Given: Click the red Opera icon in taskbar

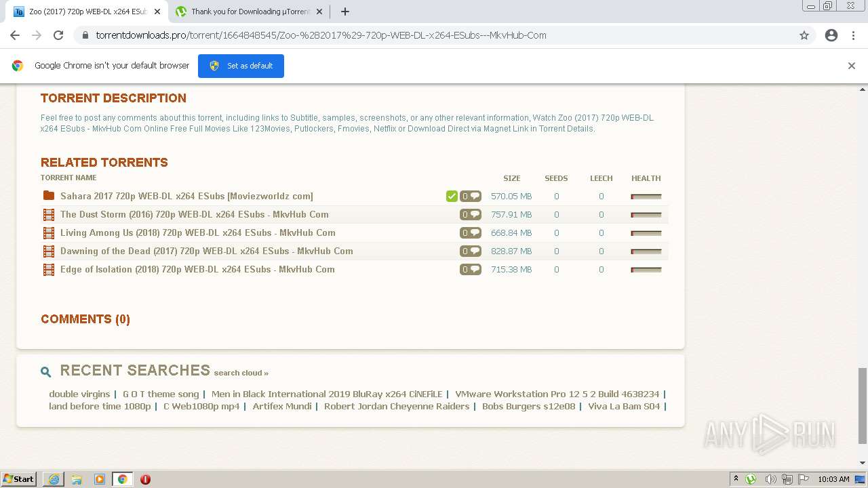Looking at the screenshot, I should point(145,479).
